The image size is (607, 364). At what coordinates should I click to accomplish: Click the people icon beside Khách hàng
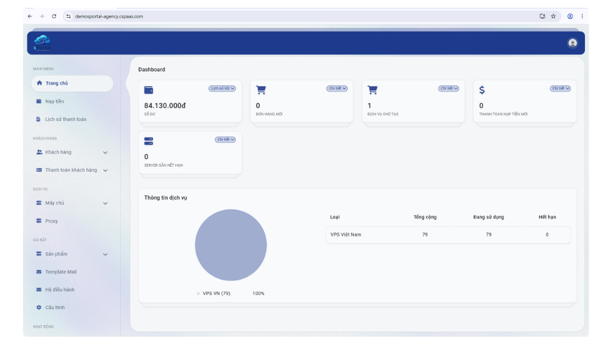pyautogui.click(x=39, y=152)
